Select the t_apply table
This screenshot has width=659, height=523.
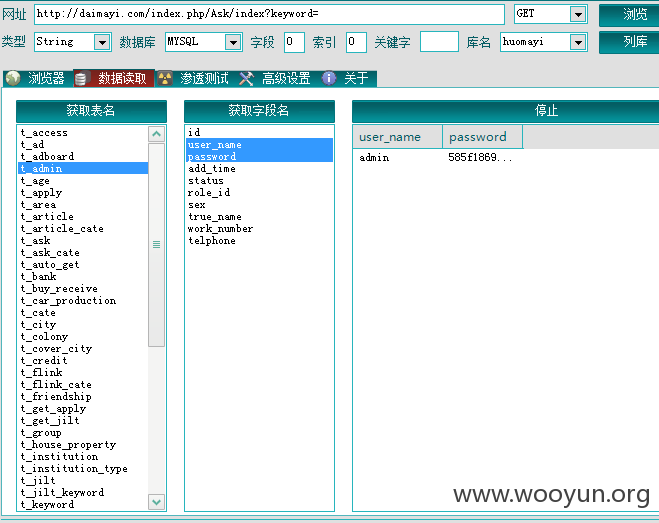click(83, 193)
